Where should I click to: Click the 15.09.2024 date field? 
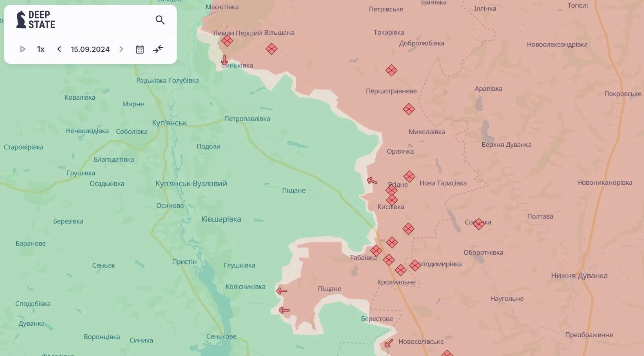point(90,49)
